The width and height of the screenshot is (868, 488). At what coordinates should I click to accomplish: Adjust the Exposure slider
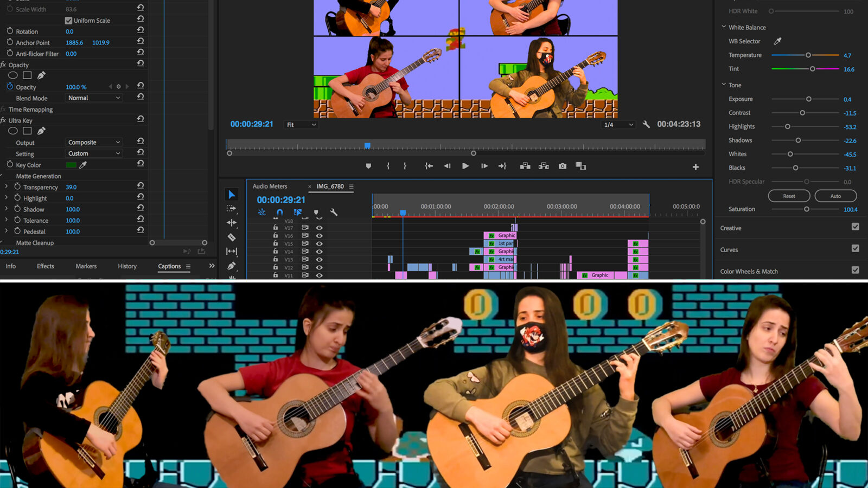click(x=809, y=99)
